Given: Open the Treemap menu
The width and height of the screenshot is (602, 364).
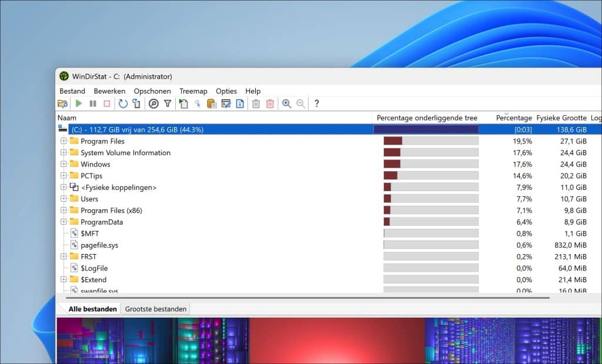Looking at the screenshot, I should pyautogui.click(x=193, y=91).
